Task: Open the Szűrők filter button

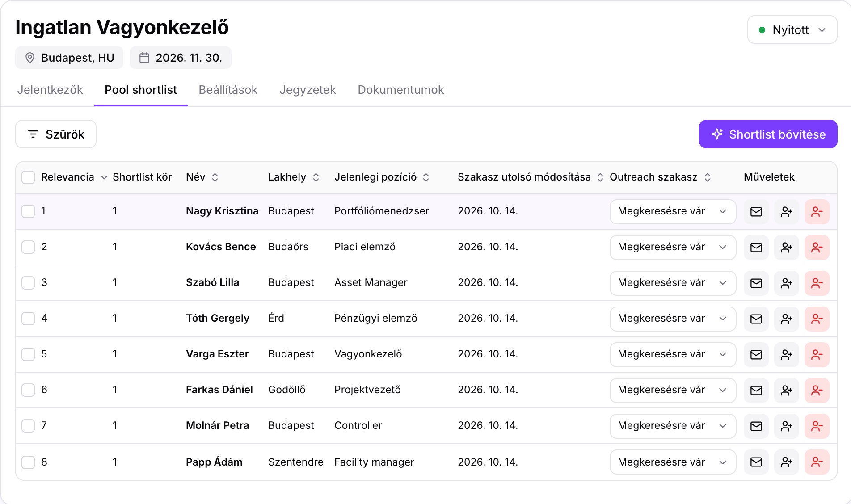Action: 56,134
